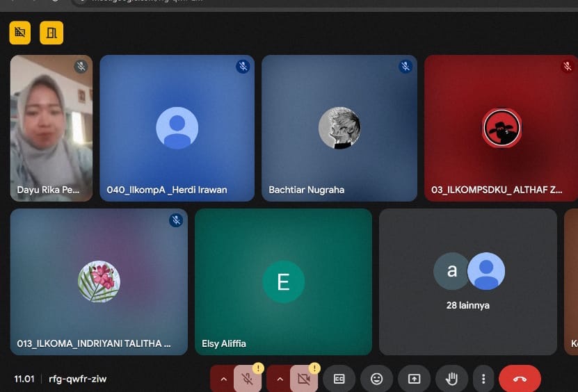Click the 013_ILKOMA_INDRIYANI TALITHA flower avatar tile
The image size is (578, 392).
(x=99, y=281)
